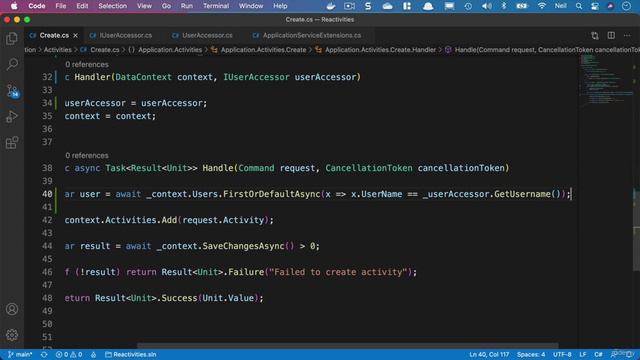Open the Code application menu
640x360 pixels.
pyautogui.click(x=37, y=6)
